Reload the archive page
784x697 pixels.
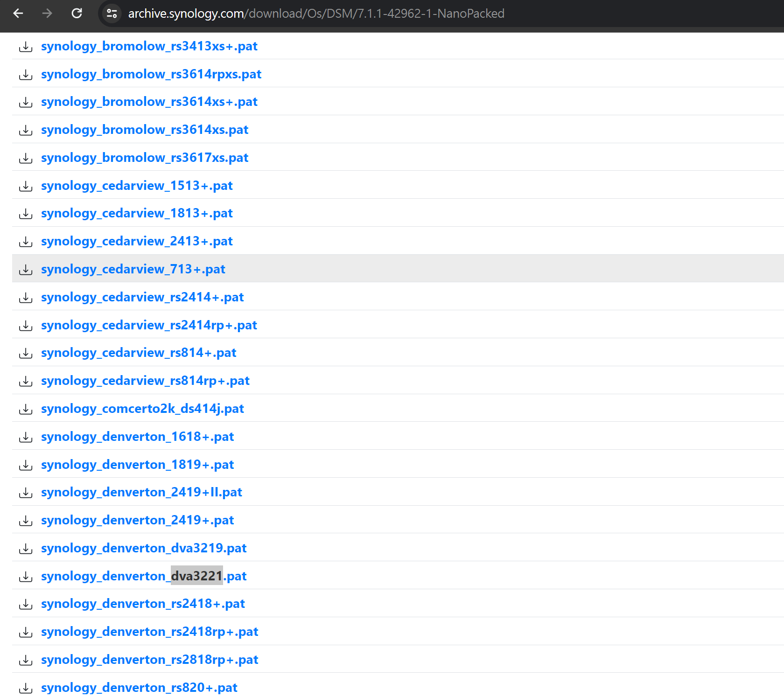click(77, 13)
